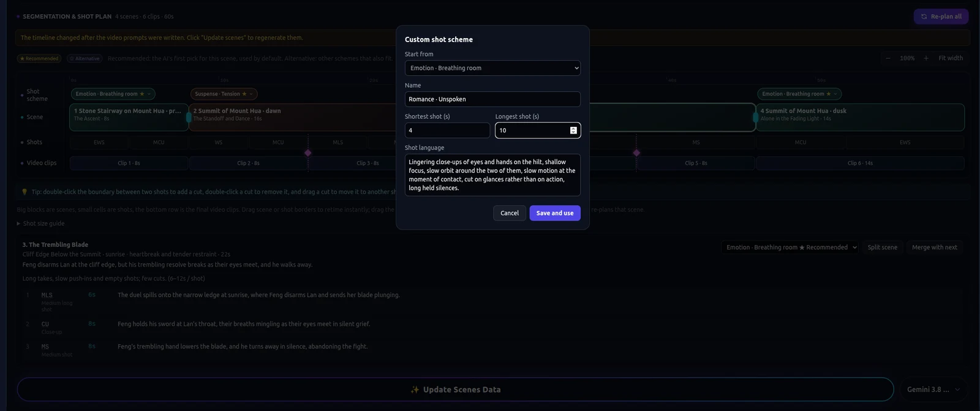Viewport: 980px width, 411px height.
Task: Open scene 4 Emotion · Breathing room scheme chip
Action: click(x=799, y=94)
